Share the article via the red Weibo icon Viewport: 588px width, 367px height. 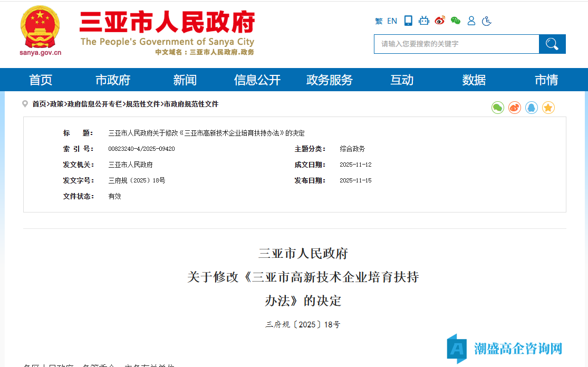(x=514, y=108)
